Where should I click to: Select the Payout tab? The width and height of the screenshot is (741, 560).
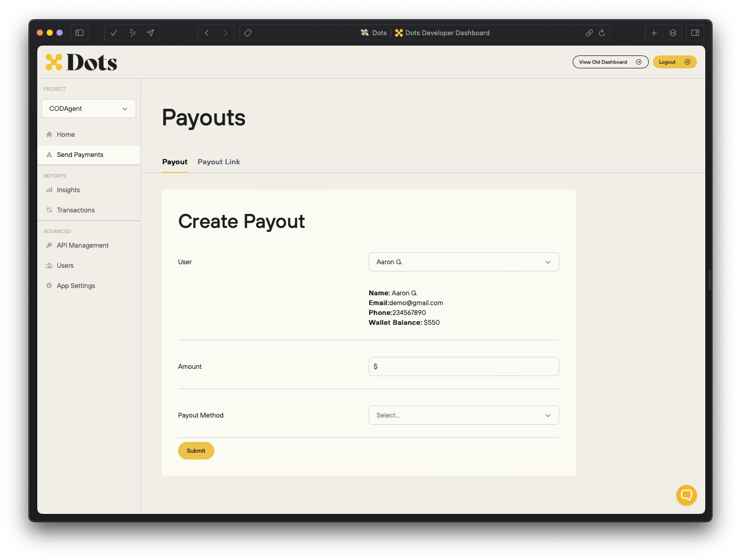click(175, 162)
